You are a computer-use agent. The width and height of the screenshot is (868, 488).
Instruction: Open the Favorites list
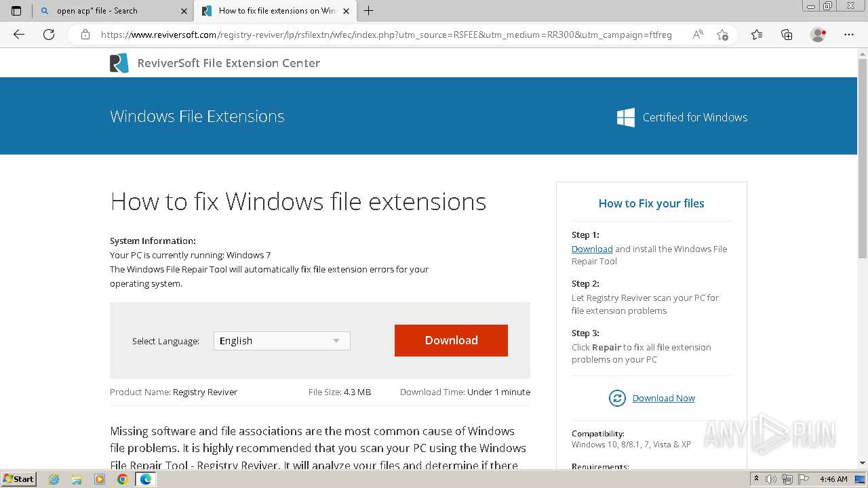(757, 35)
